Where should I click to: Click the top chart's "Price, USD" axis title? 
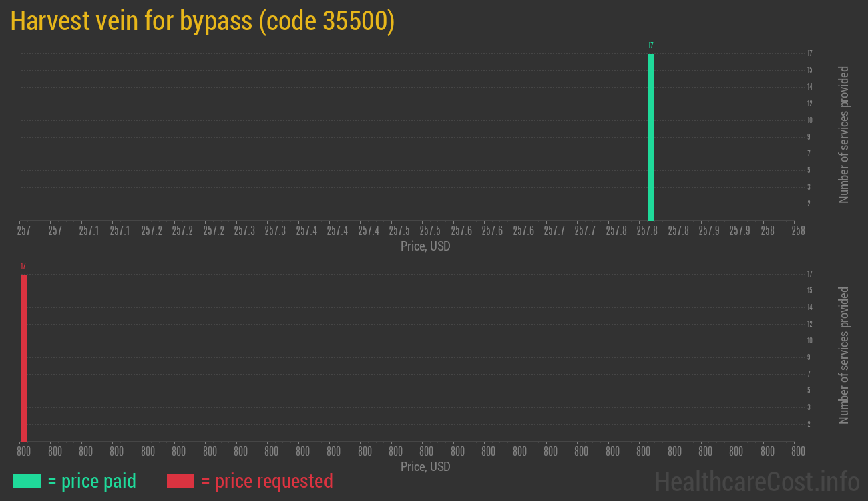click(x=425, y=246)
